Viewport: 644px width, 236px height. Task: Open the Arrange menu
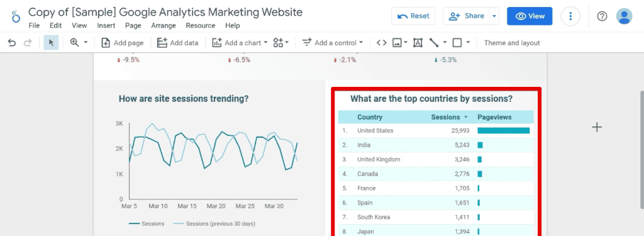164,26
